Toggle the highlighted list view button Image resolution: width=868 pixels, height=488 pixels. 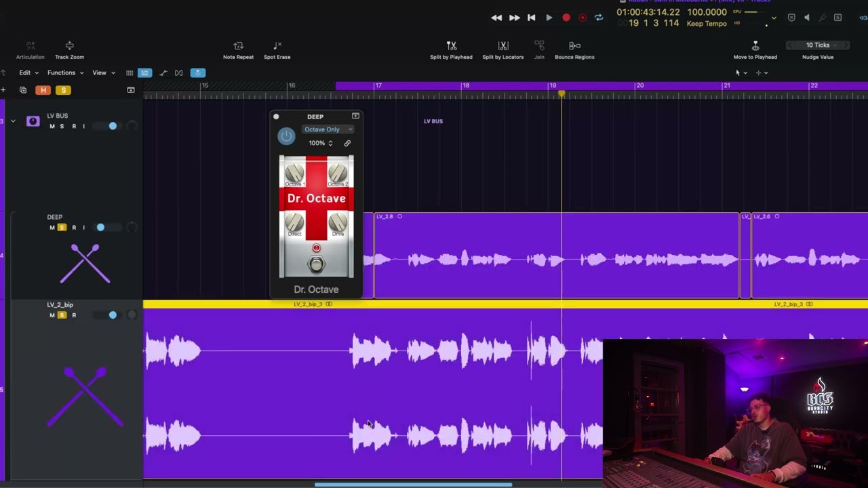144,73
